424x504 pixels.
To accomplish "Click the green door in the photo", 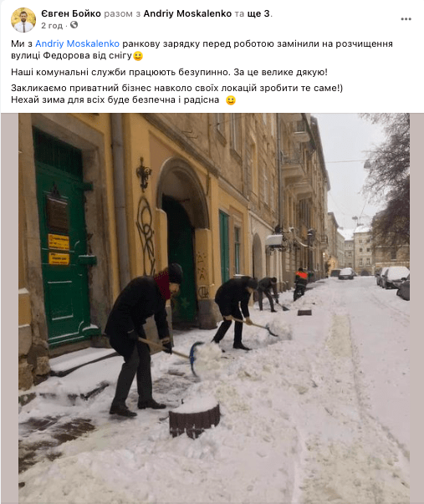I will [61, 238].
